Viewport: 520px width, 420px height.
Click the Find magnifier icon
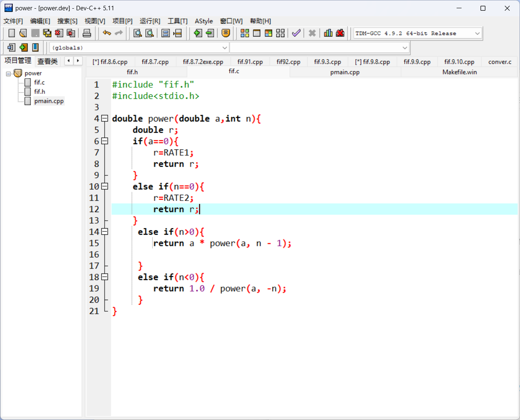point(138,33)
